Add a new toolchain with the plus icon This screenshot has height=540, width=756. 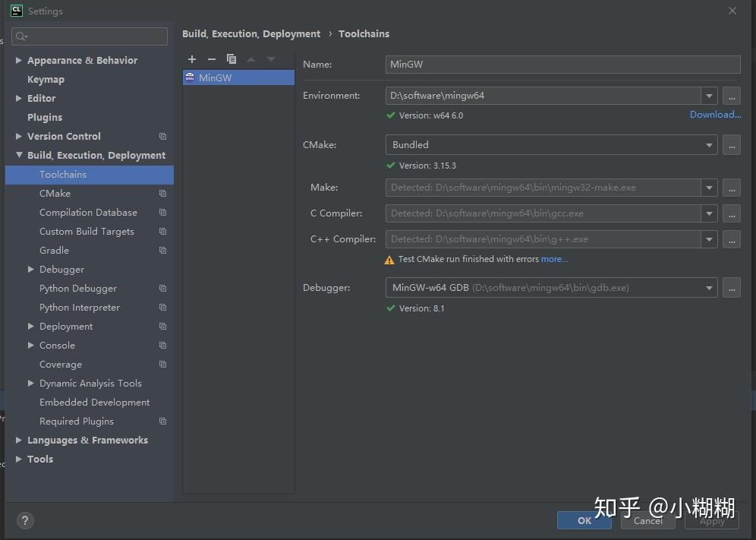coord(192,59)
